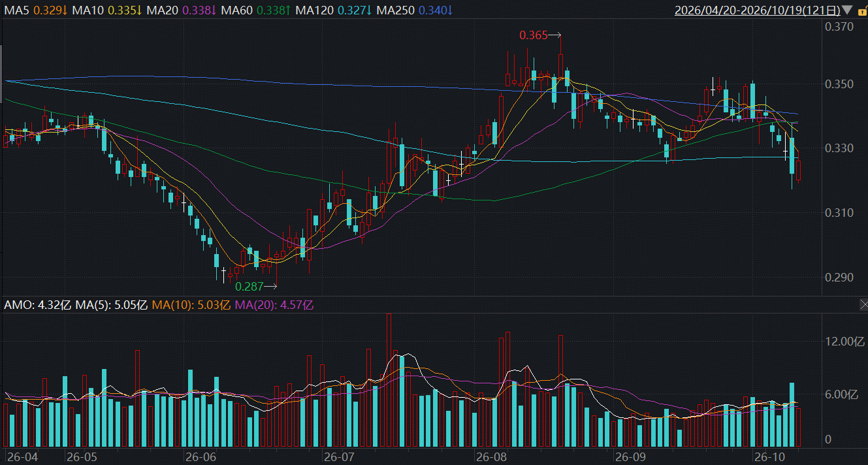Click the 0.330 price axis label
Viewport: 868px width, 465px height.
[839, 148]
